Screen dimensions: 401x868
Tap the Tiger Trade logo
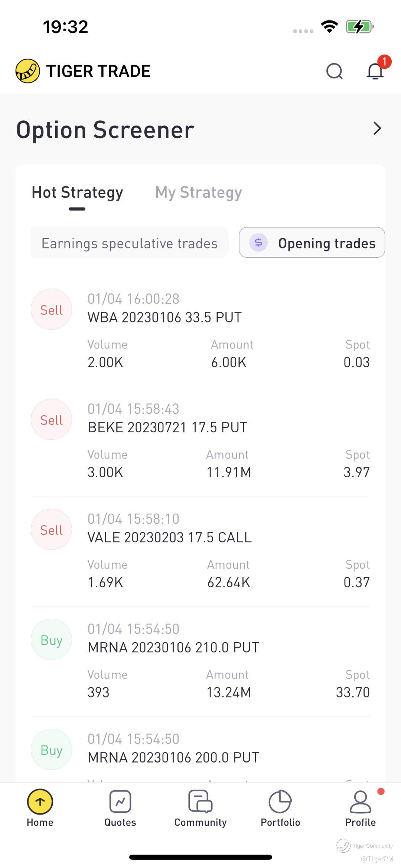click(27, 71)
